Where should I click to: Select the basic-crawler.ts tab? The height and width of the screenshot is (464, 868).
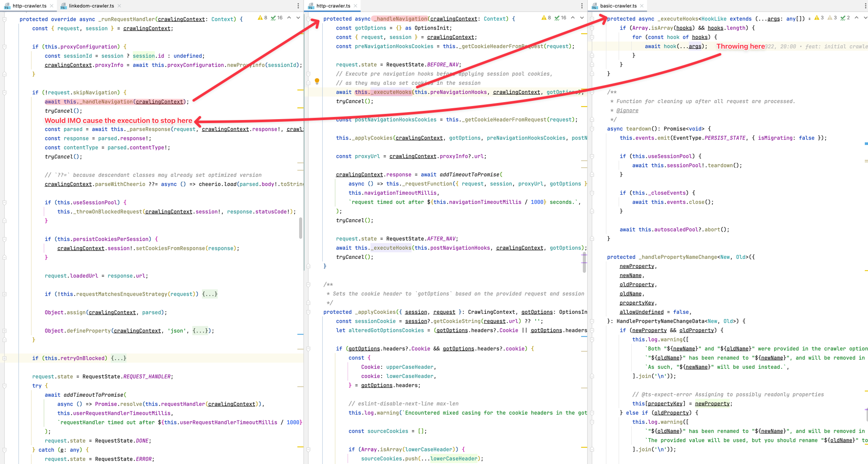click(618, 6)
